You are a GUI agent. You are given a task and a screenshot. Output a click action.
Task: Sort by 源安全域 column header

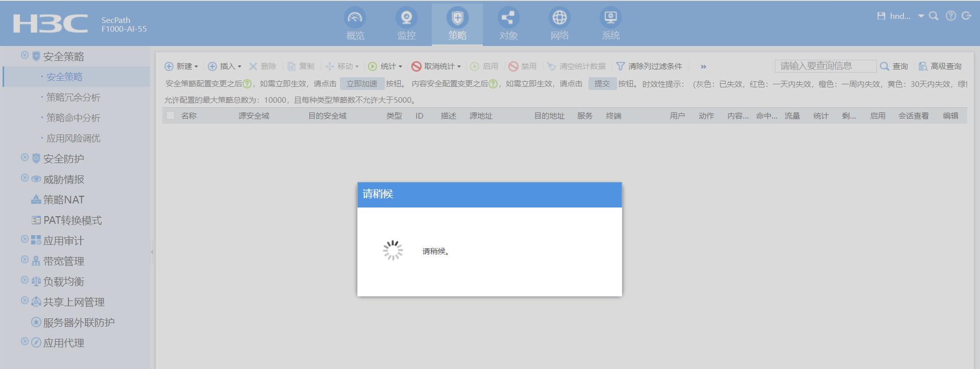(x=254, y=116)
